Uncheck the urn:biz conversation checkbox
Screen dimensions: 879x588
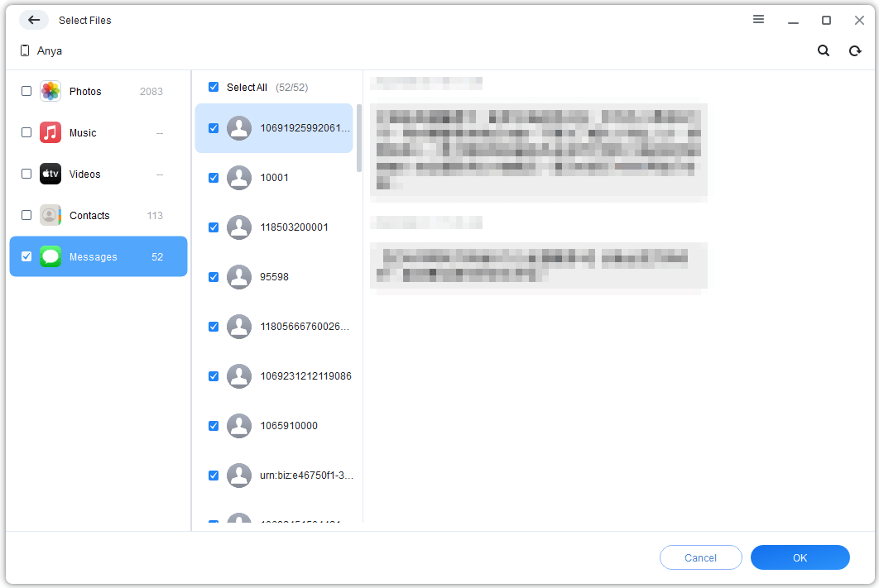214,476
